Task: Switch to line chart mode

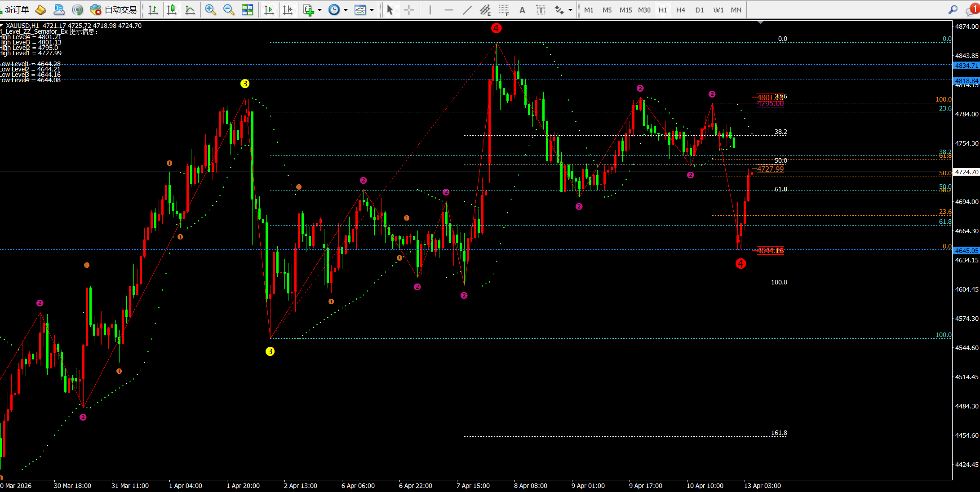Action: coord(190,9)
